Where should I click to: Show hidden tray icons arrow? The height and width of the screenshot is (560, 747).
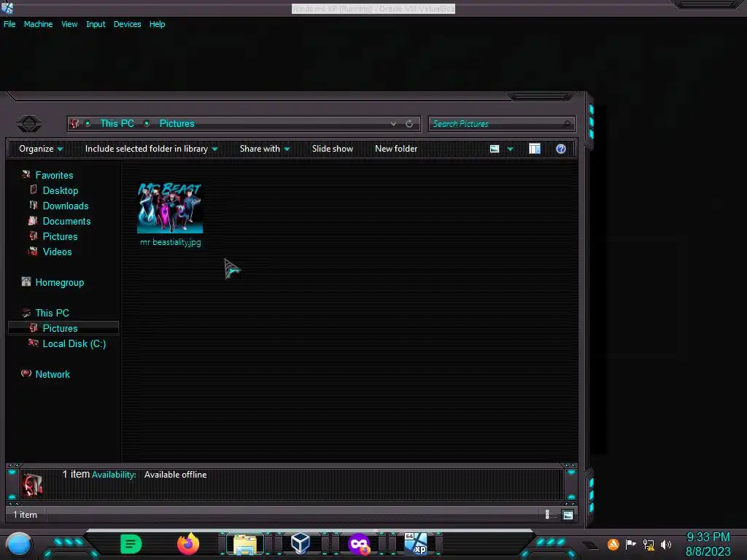tap(591, 545)
